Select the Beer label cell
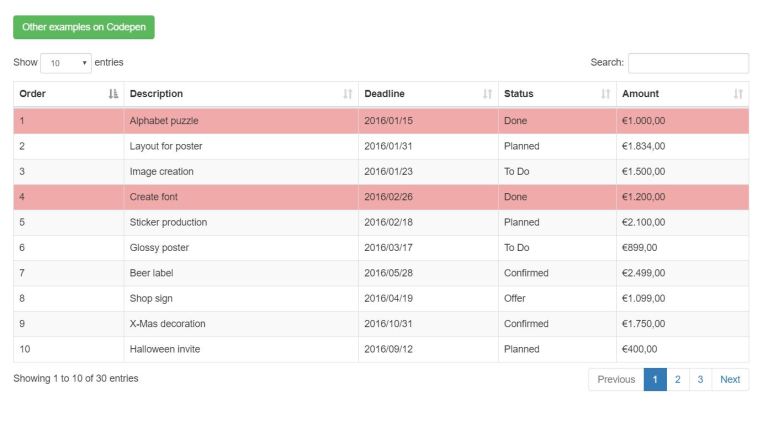 241,273
